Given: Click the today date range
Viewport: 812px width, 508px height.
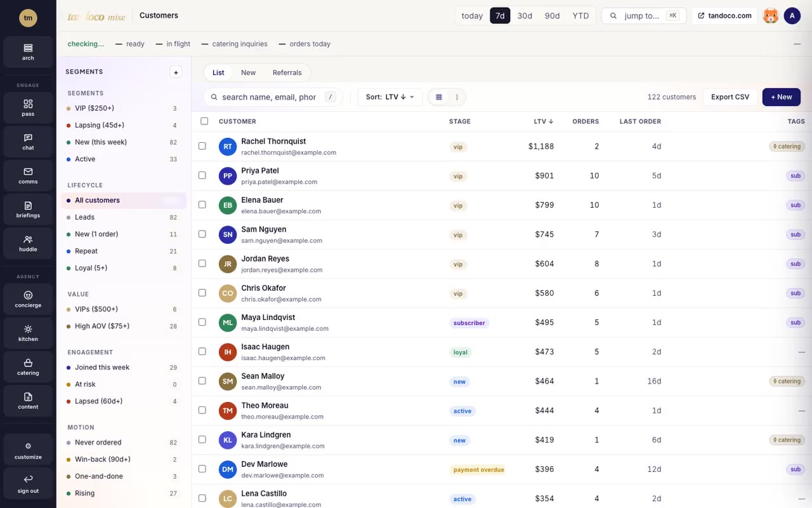Looking at the screenshot, I should (472, 16).
